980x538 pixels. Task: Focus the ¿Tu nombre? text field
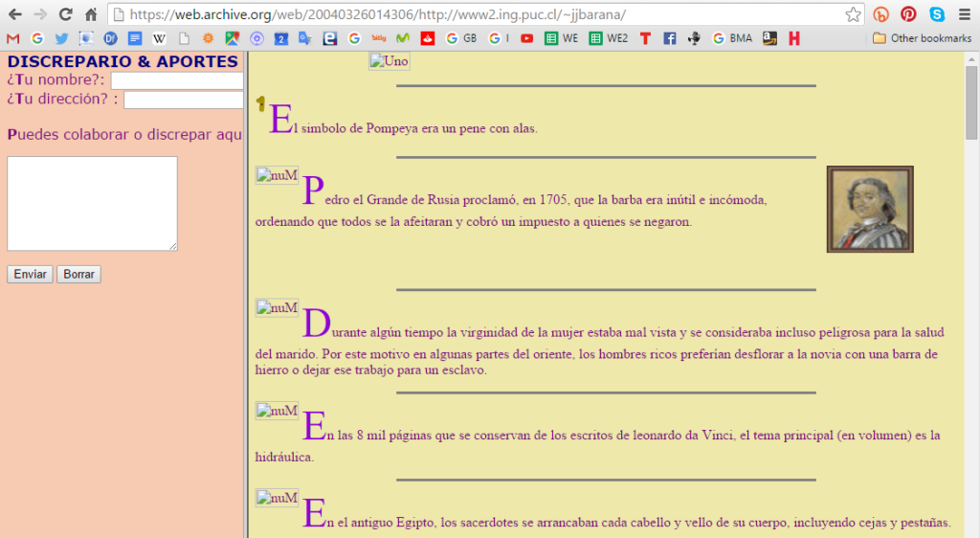[177, 80]
